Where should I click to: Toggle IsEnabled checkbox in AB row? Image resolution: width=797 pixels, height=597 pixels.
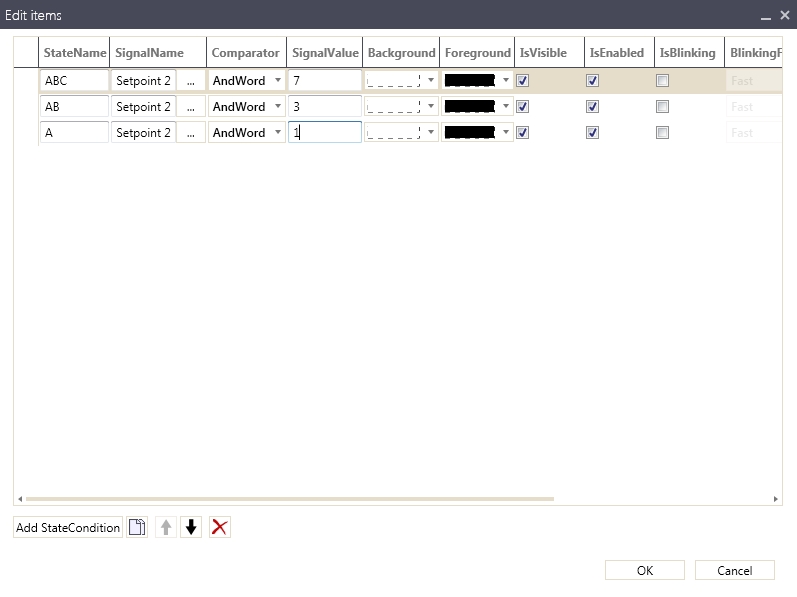coord(592,107)
